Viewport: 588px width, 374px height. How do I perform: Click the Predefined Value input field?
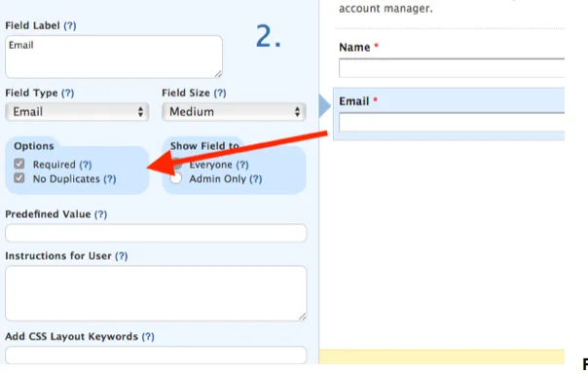click(156, 233)
